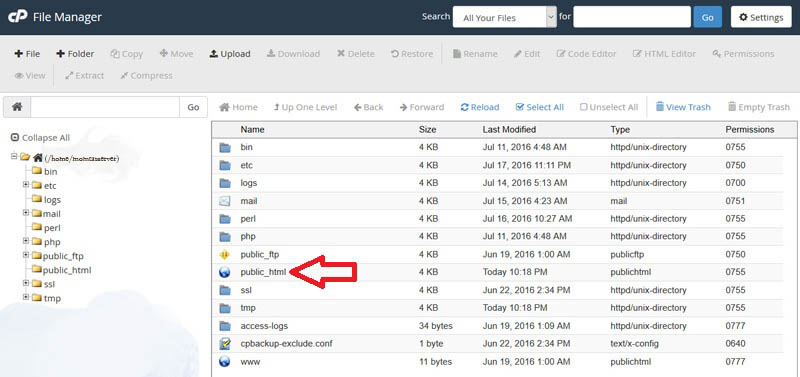The image size is (800, 377).
Task: Click the +Folder toolbar button
Action: (75, 54)
